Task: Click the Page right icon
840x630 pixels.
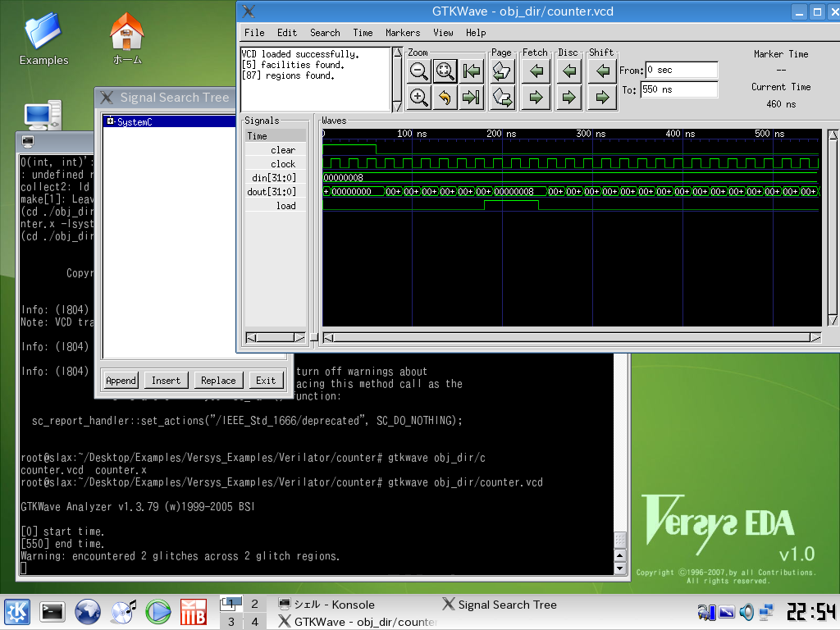Action: coord(502,98)
